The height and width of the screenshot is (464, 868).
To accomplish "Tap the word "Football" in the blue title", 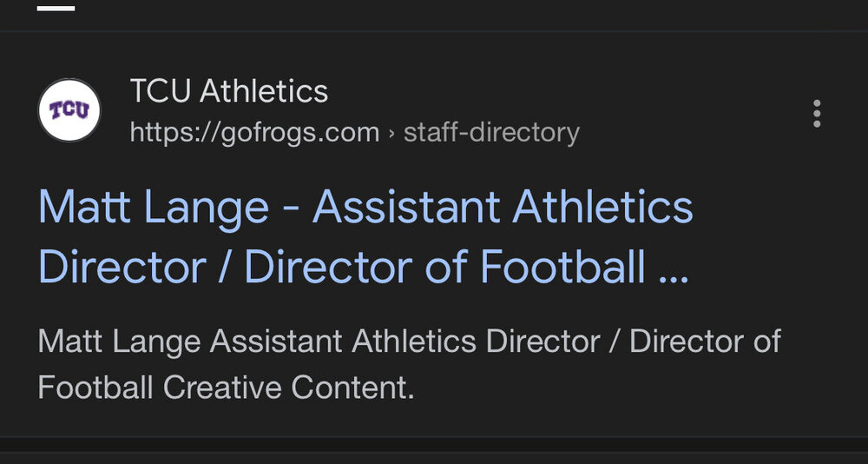I will [562, 268].
